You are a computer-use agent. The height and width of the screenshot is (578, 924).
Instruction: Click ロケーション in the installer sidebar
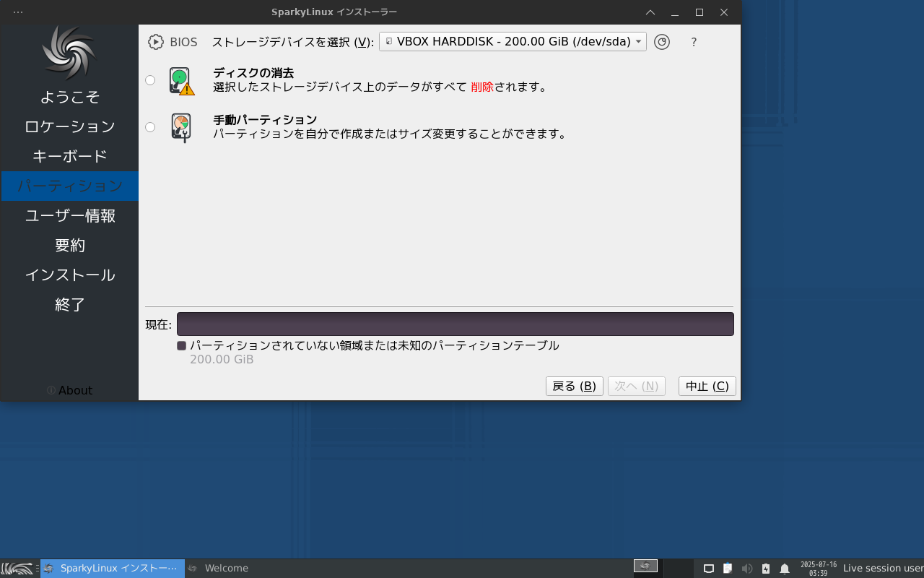[x=69, y=126]
